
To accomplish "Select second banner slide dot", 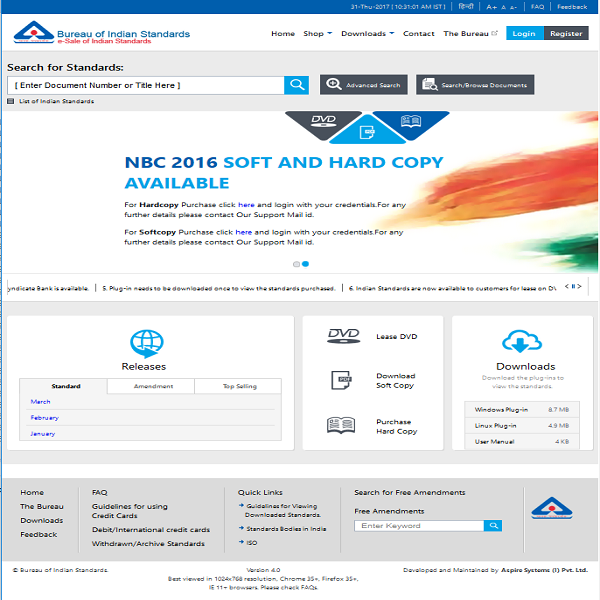I will (x=305, y=264).
